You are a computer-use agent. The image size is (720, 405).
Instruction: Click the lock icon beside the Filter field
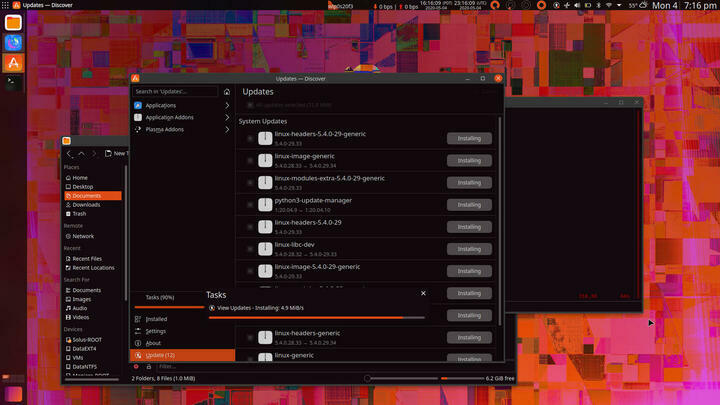(149, 366)
